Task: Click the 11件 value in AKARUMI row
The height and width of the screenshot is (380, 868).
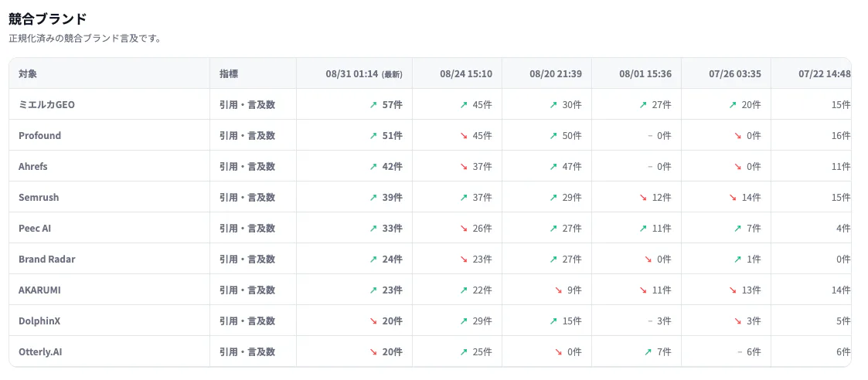Action: click(662, 290)
